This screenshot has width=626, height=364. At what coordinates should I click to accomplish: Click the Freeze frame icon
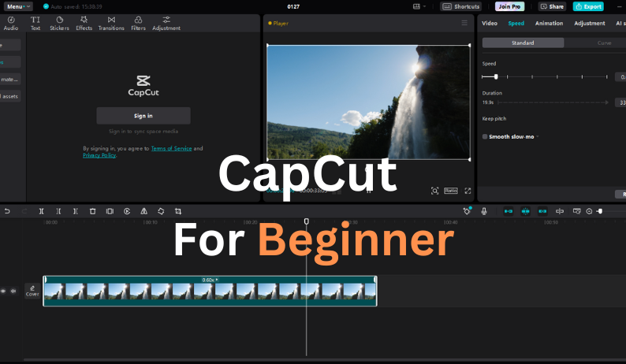click(110, 211)
